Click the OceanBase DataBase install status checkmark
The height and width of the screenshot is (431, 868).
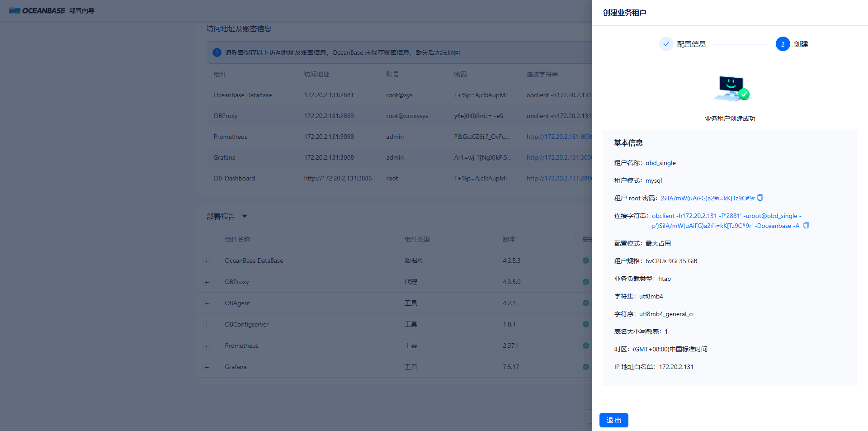pyautogui.click(x=586, y=260)
